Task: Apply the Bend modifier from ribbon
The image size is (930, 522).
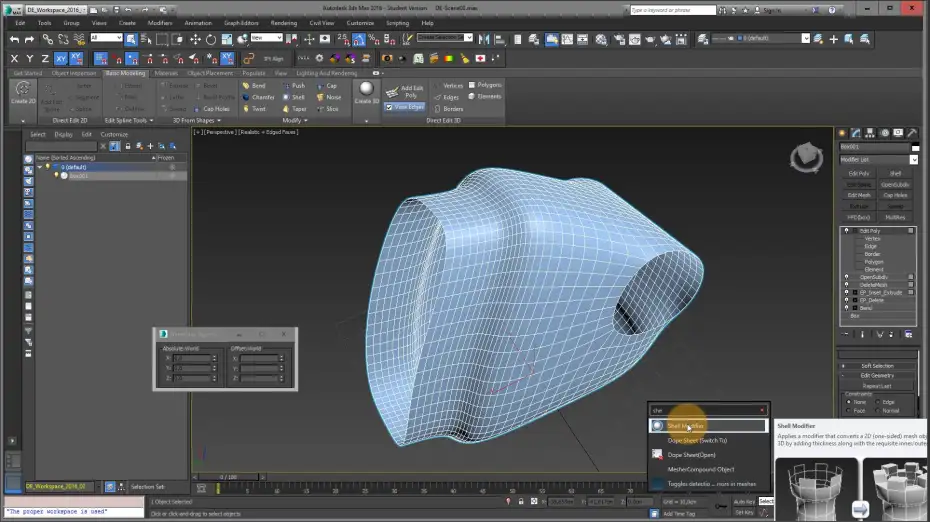Action: click(254, 85)
